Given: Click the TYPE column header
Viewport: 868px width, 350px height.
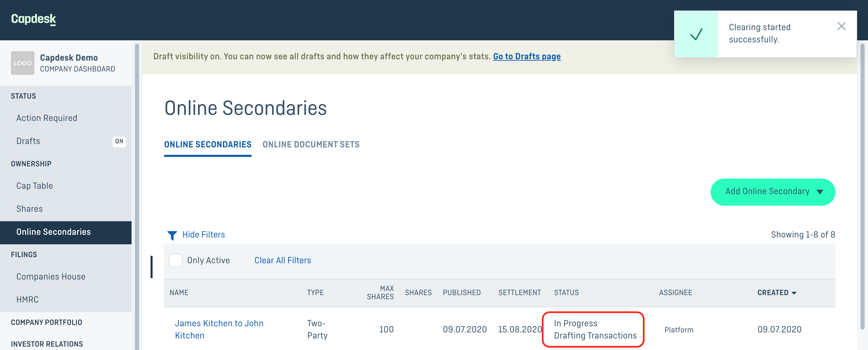Looking at the screenshot, I should click(315, 293).
